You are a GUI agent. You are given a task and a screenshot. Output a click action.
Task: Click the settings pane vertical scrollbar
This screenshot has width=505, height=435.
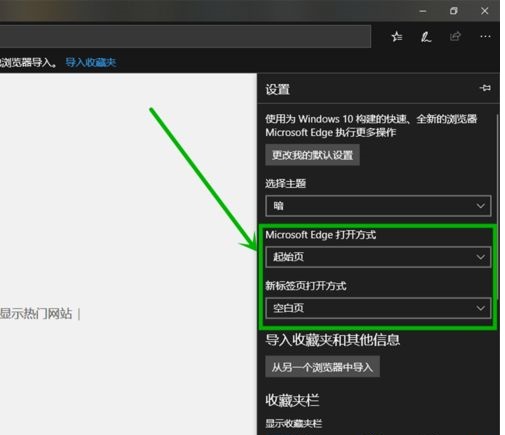(x=497, y=207)
